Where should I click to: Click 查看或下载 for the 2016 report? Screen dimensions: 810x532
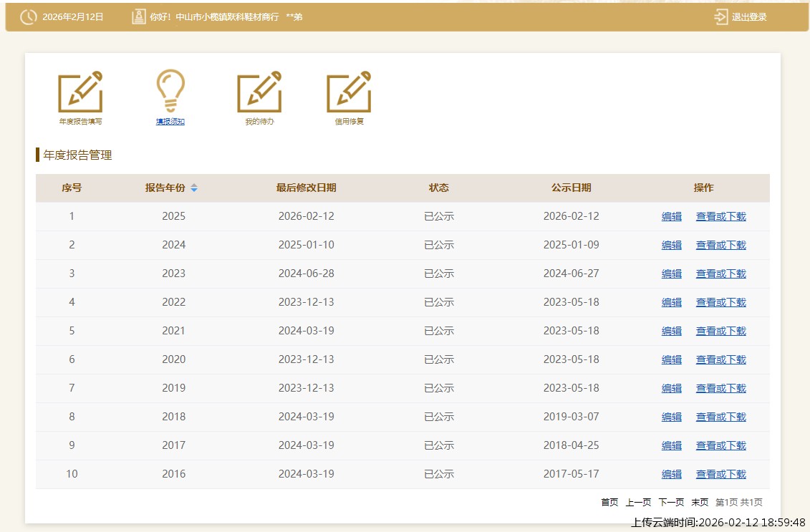pos(720,474)
